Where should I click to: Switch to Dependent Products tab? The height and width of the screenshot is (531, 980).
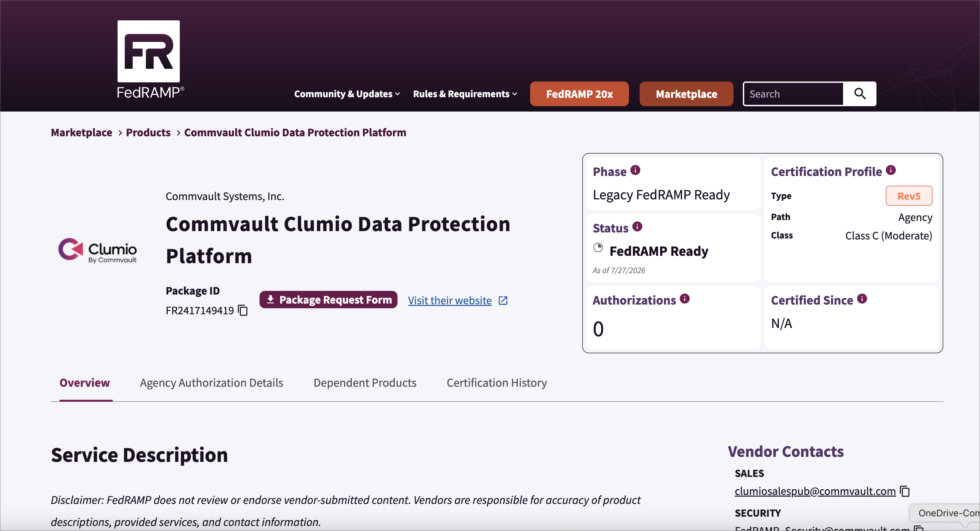pos(365,383)
